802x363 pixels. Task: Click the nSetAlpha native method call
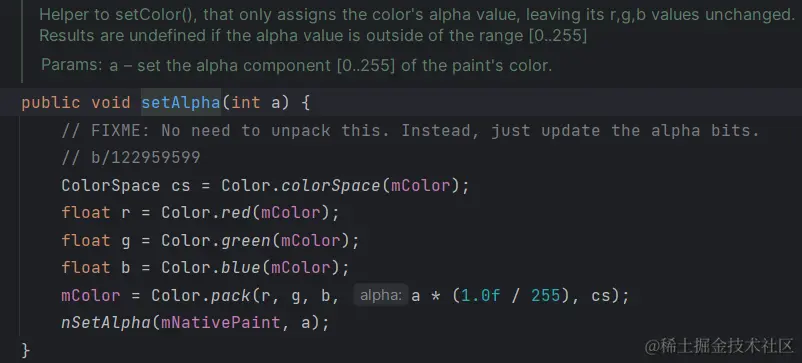tap(106, 323)
